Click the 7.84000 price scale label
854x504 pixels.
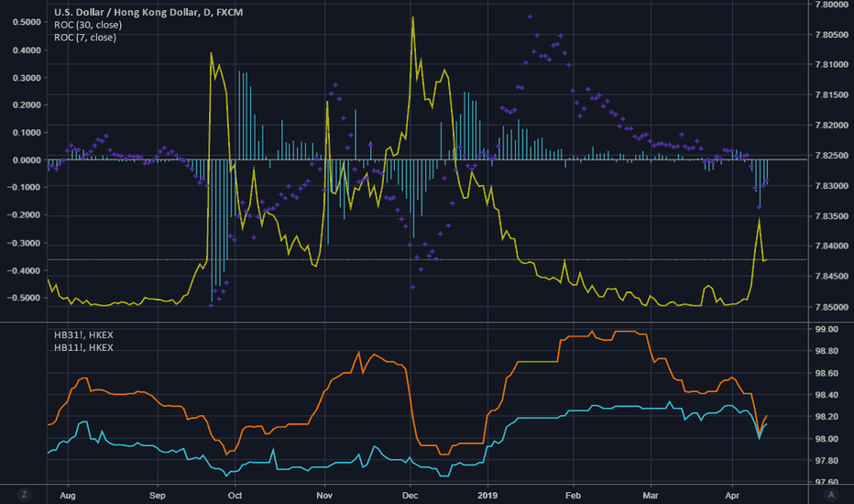click(x=832, y=246)
